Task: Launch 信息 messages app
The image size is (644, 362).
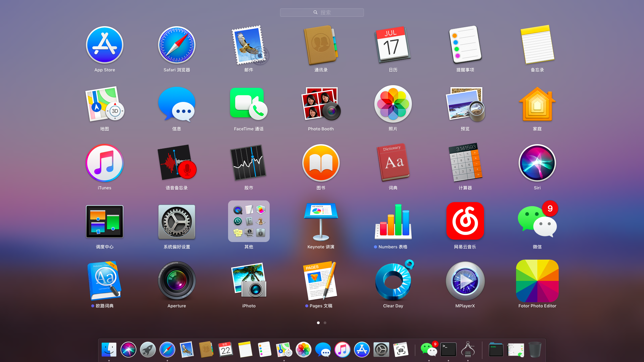Action: click(177, 104)
